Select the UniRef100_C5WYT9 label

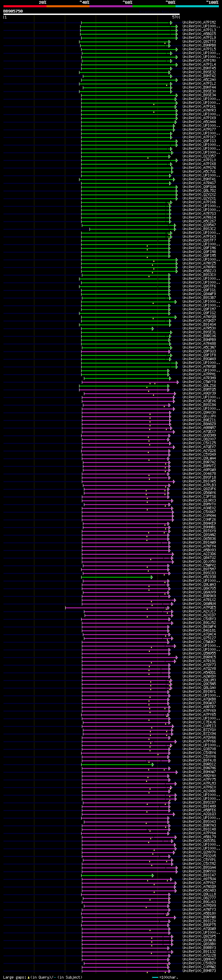[199, 382]
